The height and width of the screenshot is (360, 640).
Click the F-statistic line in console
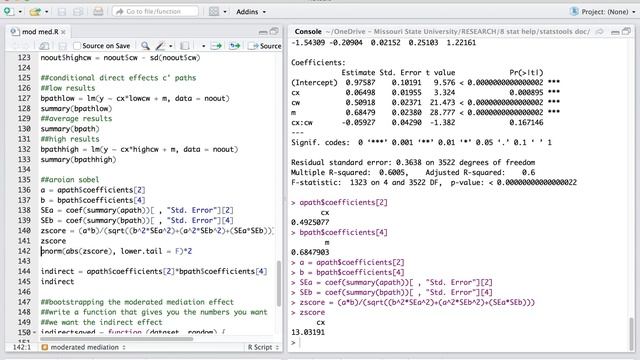pyautogui.click(x=433, y=182)
